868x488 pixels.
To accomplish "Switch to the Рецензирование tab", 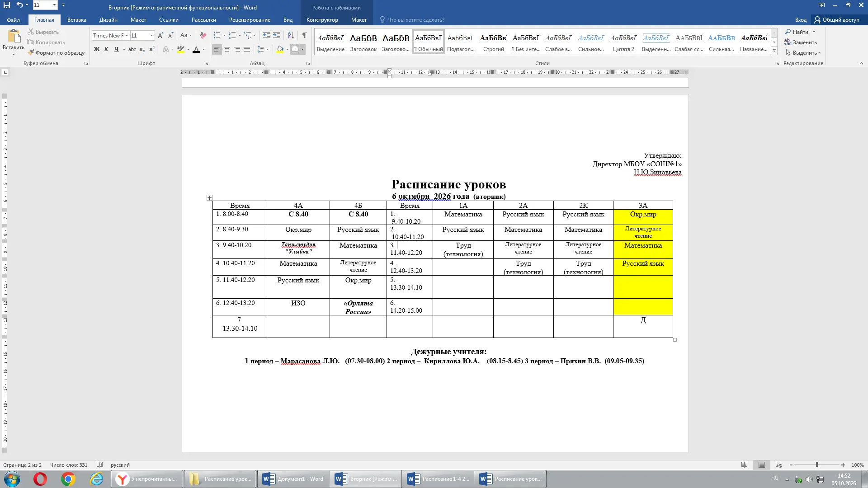I will [250, 20].
